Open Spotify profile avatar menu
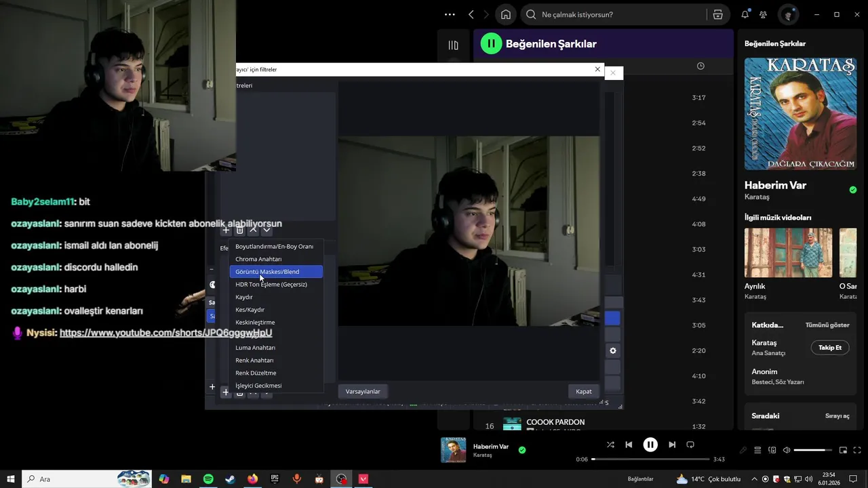The width and height of the screenshot is (868, 488). click(788, 14)
